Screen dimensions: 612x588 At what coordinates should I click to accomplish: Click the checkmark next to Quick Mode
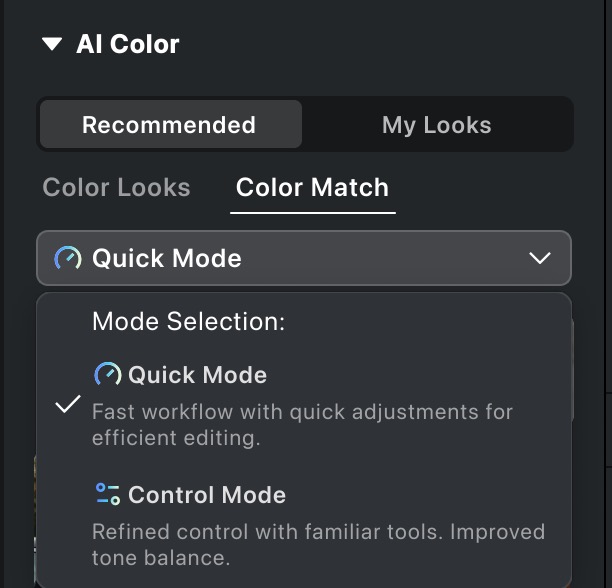[x=68, y=404]
